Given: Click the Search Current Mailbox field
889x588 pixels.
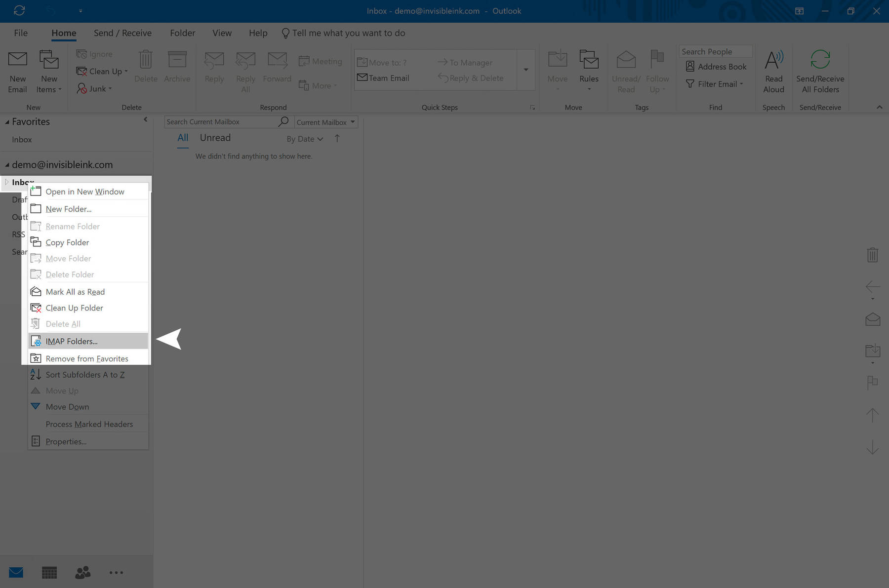Looking at the screenshot, I should 221,122.
